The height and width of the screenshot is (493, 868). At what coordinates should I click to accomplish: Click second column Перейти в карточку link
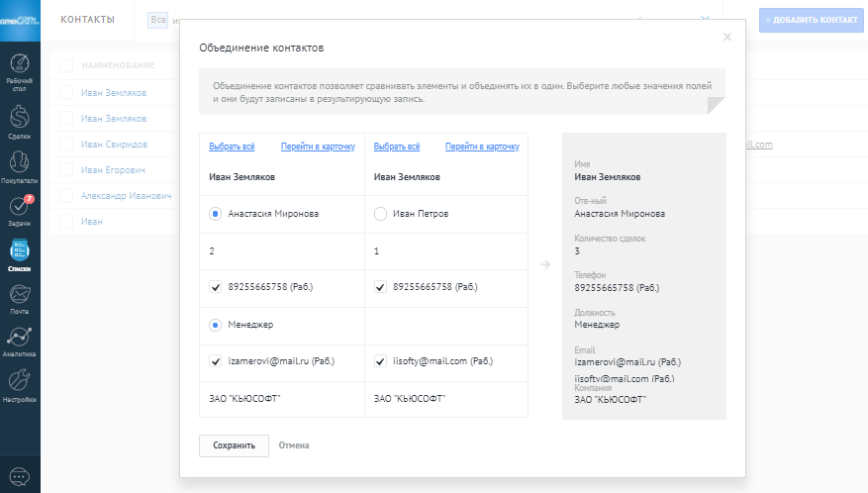click(482, 147)
